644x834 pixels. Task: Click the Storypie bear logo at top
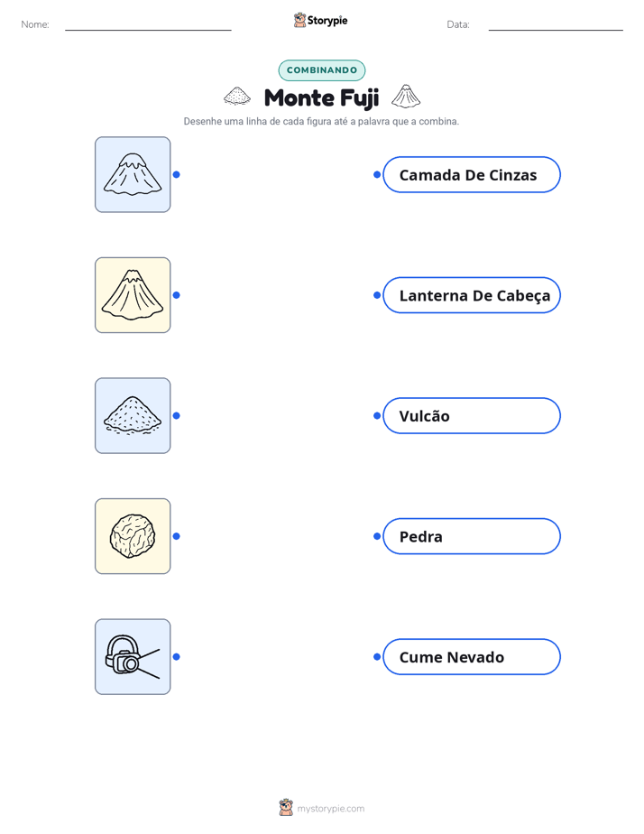(x=299, y=20)
